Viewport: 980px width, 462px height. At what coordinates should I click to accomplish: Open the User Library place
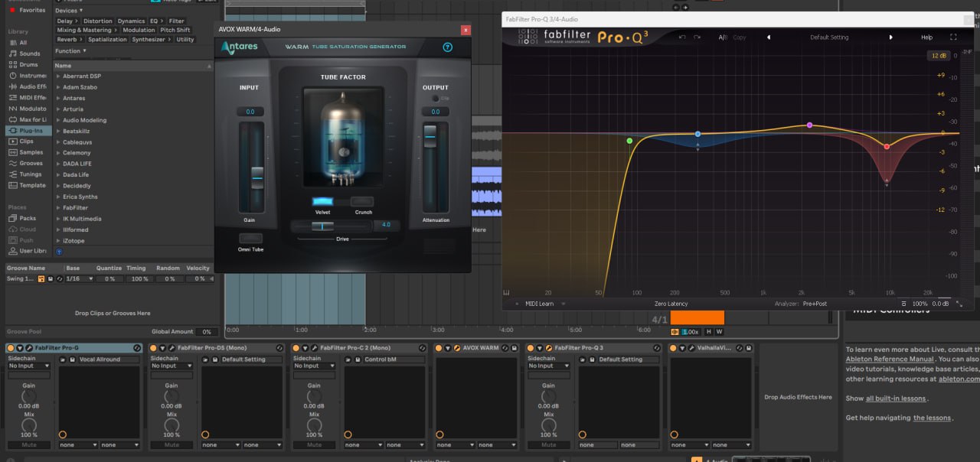pos(28,251)
